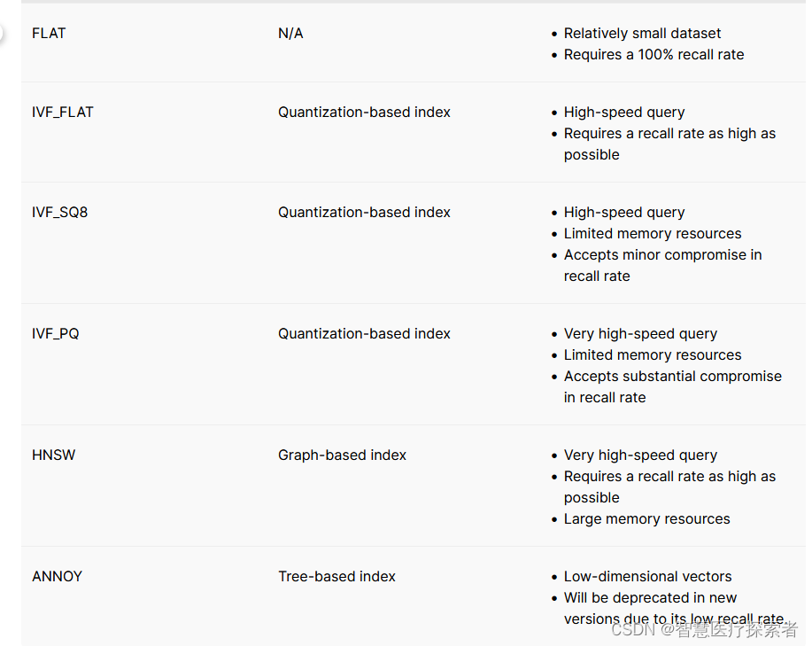Click the Will be deprecated bullet text

(x=674, y=608)
